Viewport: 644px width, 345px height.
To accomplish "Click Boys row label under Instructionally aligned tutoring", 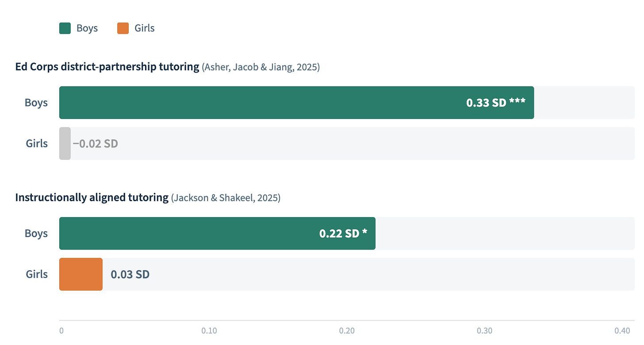I will 36,233.
